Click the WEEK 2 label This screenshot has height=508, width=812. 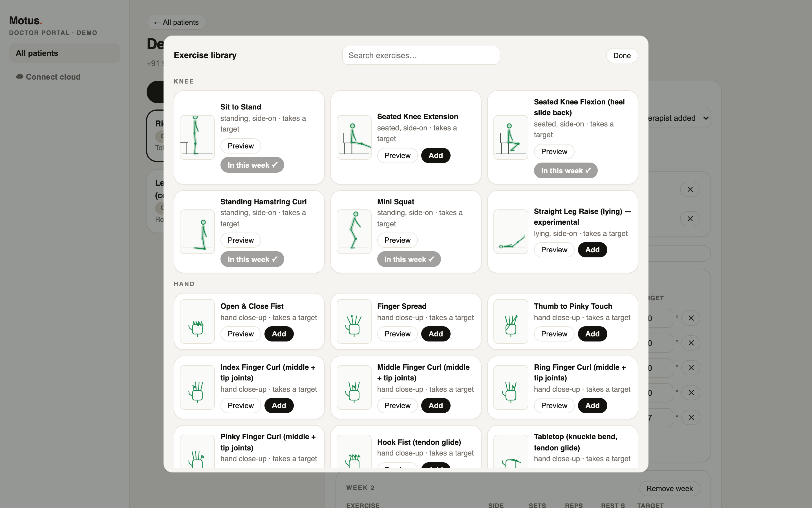coord(360,487)
